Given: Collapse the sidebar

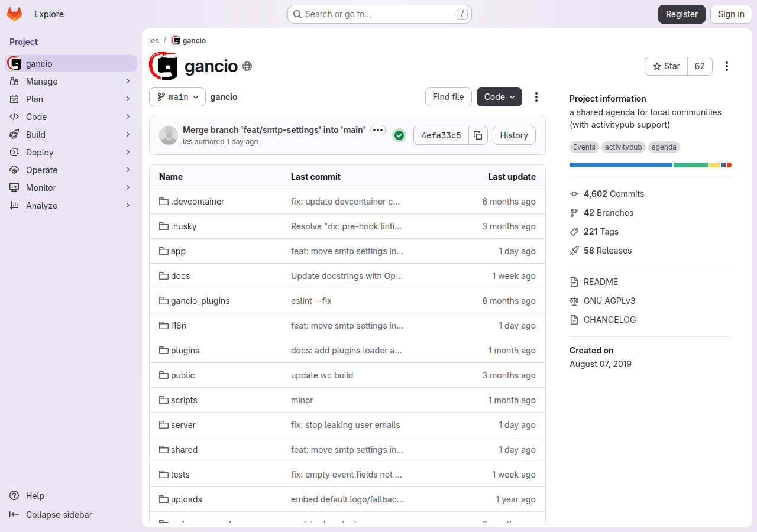Looking at the screenshot, I should pos(51,515).
